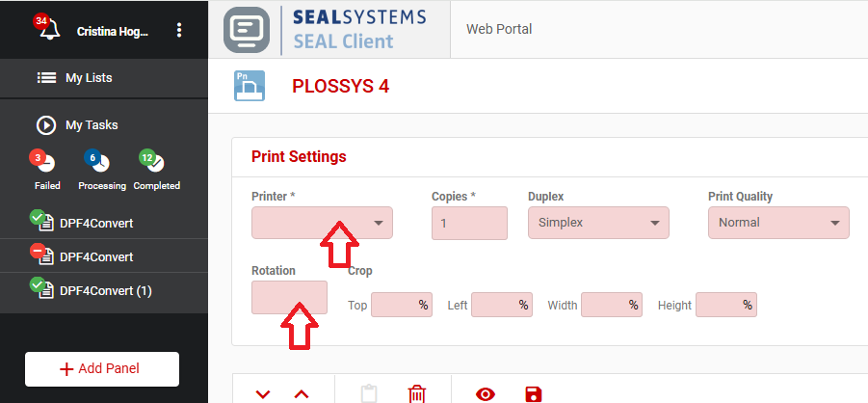Click the eye preview icon
Image resolution: width=868 pixels, height=403 pixels.
(x=485, y=393)
